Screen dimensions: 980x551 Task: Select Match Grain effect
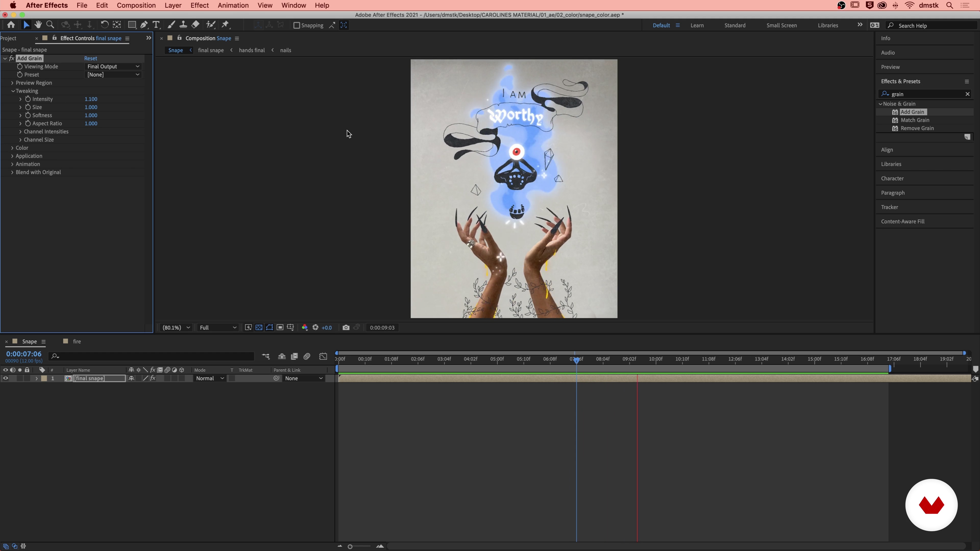pos(915,120)
